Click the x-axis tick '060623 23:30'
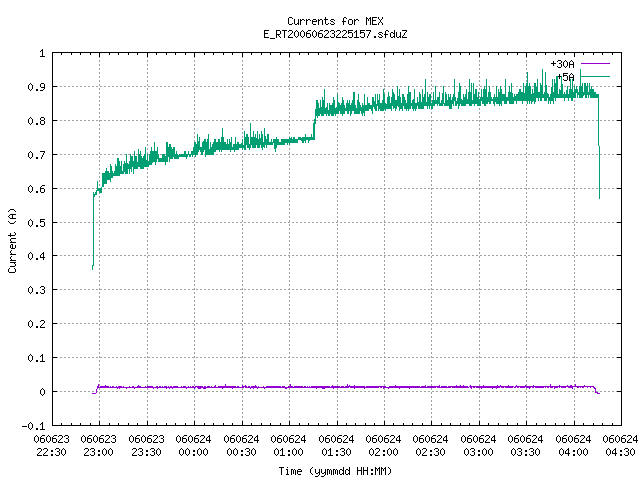Image resolution: width=640 pixels, height=480 pixels. (x=147, y=446)
